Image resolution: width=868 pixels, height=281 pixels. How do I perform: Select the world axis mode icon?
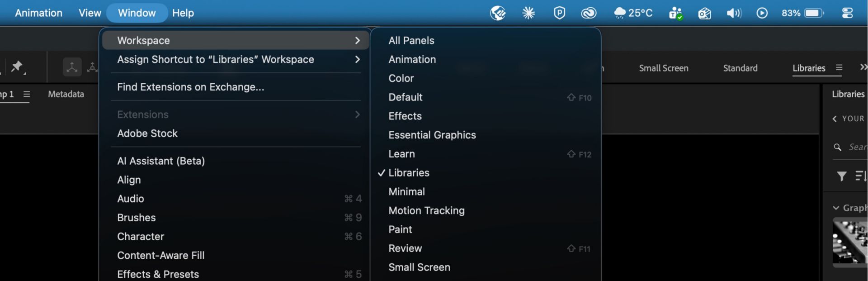92,67
